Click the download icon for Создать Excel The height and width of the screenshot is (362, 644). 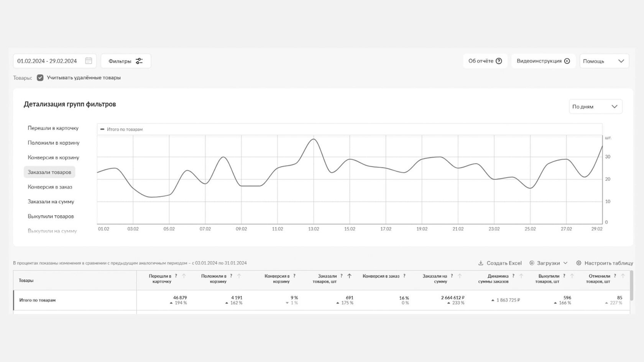[481, 263]
